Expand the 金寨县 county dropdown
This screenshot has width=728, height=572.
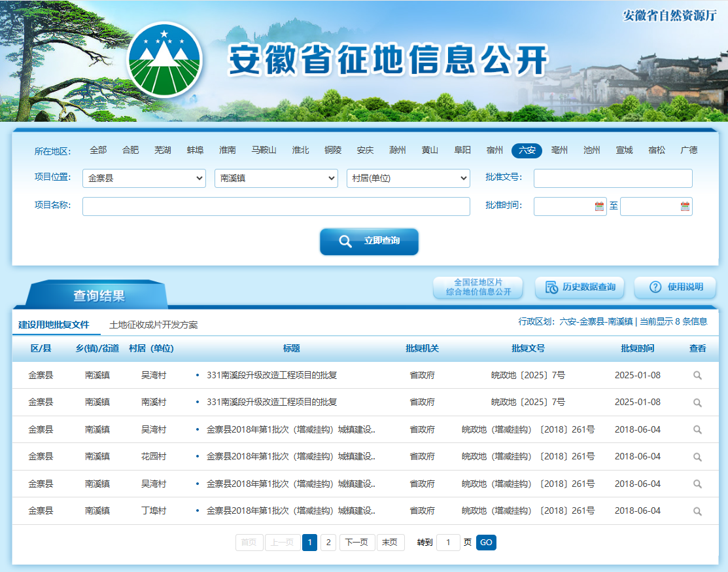click(144, 178)
